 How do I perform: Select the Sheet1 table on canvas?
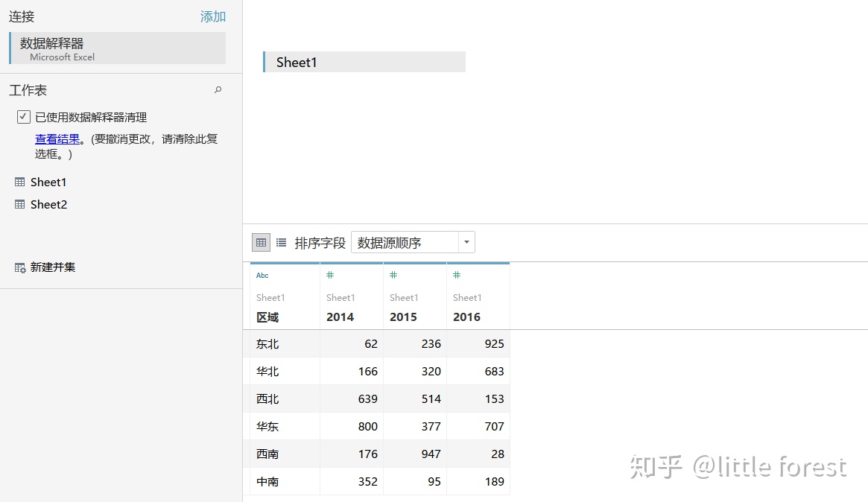pyautogui.click(x=364, y=62)
